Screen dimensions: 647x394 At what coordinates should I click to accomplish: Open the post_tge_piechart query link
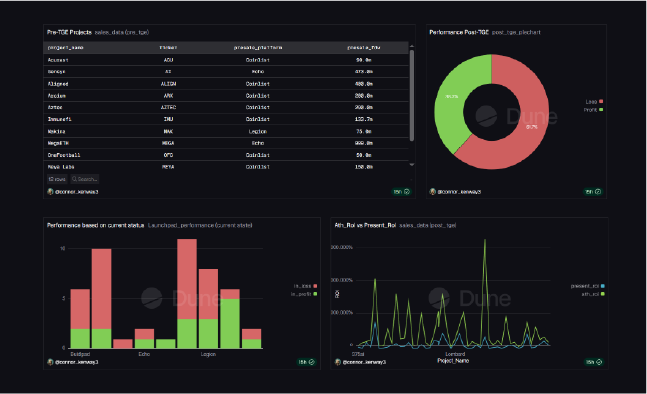click(516, 32)
